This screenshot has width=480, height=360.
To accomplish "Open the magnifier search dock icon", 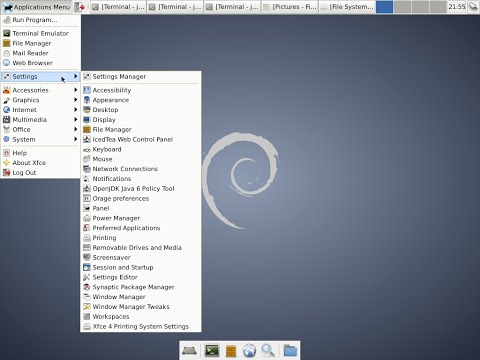I will pos(268,351).
